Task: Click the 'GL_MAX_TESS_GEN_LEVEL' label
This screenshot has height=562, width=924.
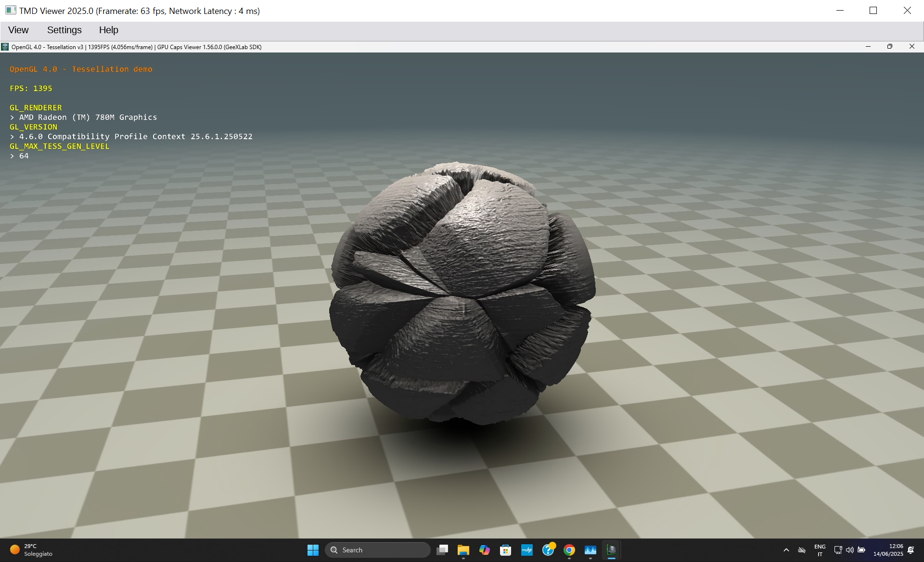Action: (59, 146)
